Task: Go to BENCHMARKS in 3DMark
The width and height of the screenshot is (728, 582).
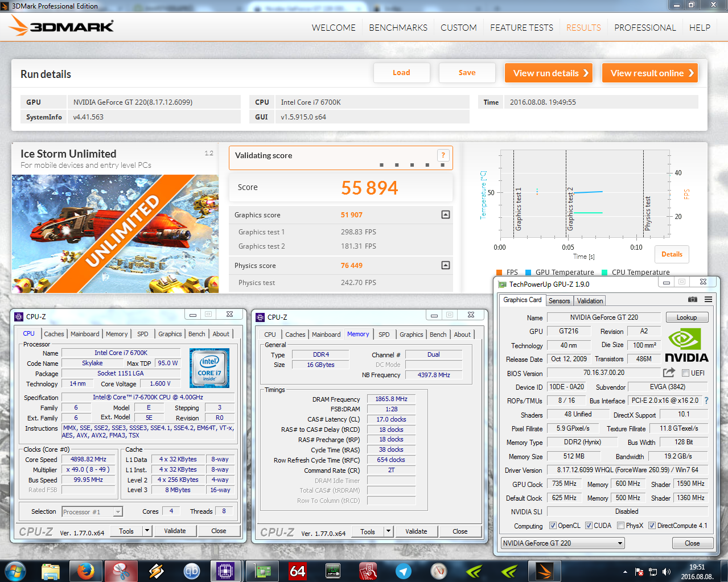Action: 398,27
